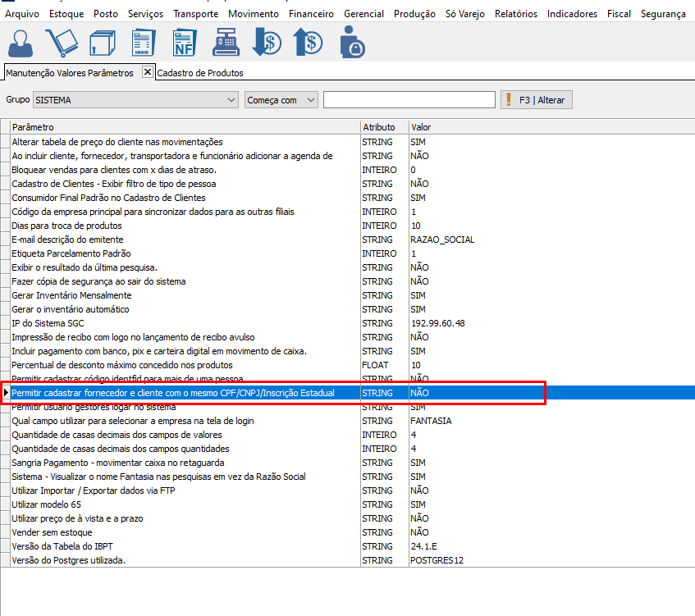The image size is (695, 616).
Task: Click the user with padlock icon
Action: 351,43
